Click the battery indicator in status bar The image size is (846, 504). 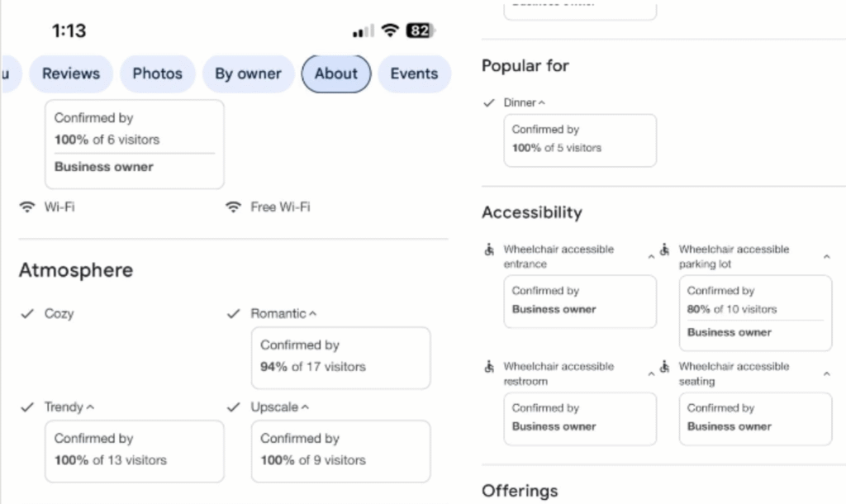419,31
